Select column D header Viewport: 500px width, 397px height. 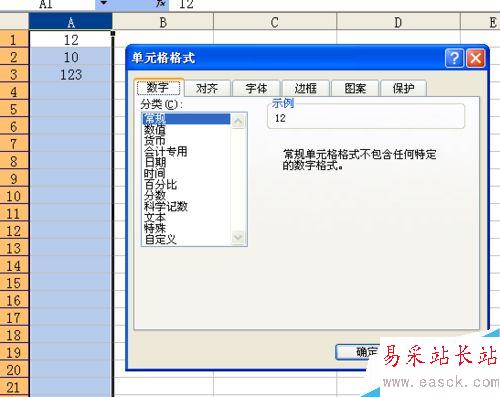[x=398, y=23]
